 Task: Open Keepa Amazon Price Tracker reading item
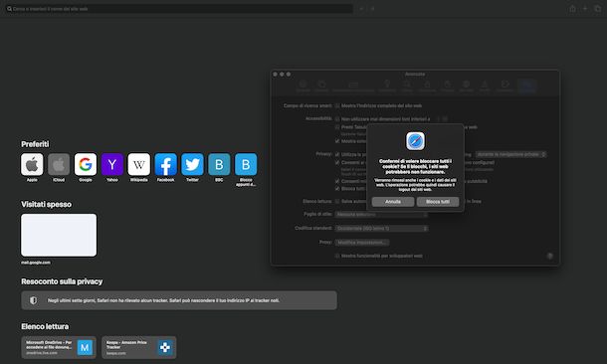(x=139, y=347)
